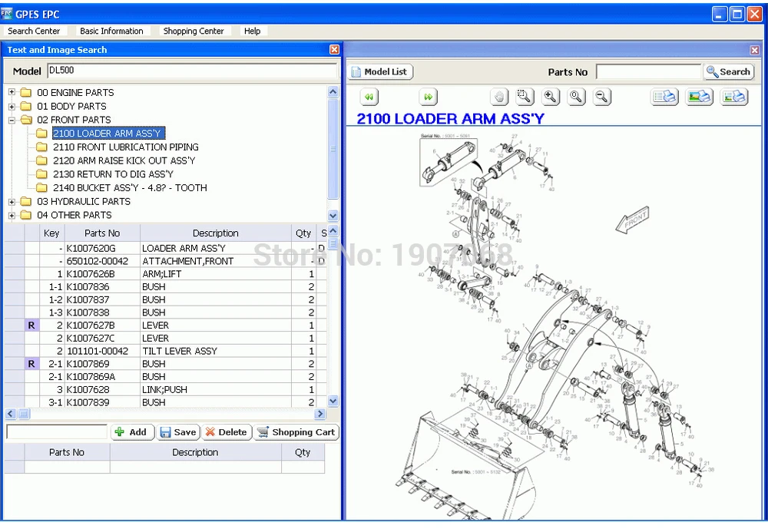The height and width of the screenshot is (532, 768).
Task: Select 2140 BUCKET ASS'Y tree item
Action: [x=130, y=188]
